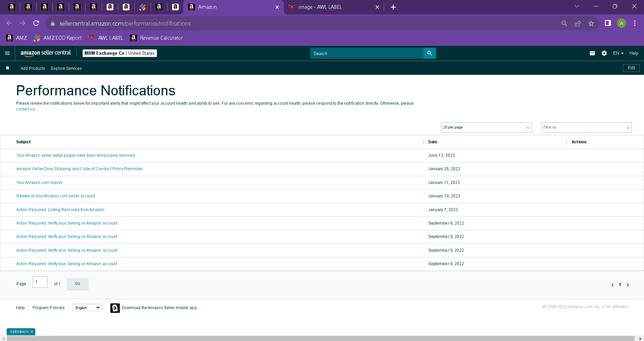Image resolution: width=644 pixels, height=341 pixels.
Task: Click the current page number 1 in pagination
Action: [620, 285]
